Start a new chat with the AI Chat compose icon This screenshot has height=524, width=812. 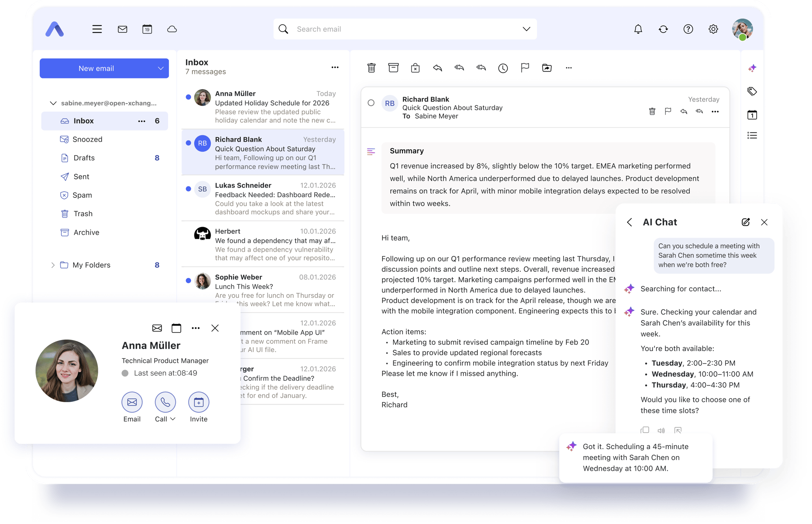click(x=745, y=222)
